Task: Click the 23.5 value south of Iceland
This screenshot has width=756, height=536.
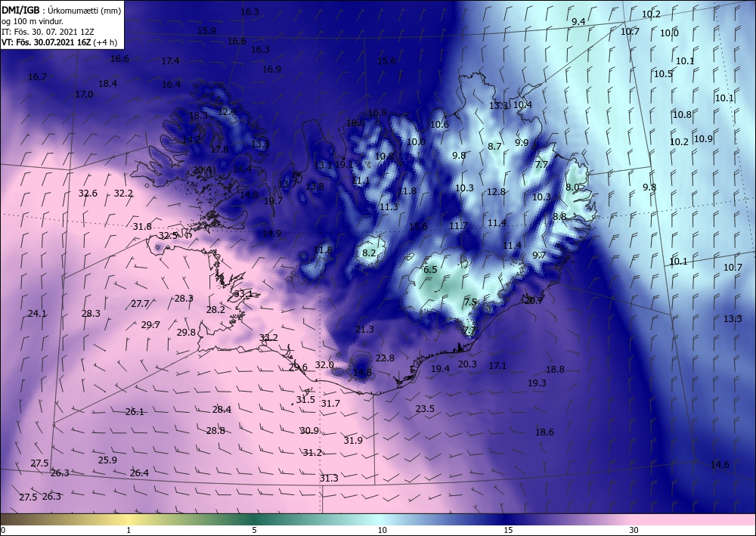Action: (x=425, y=409)
